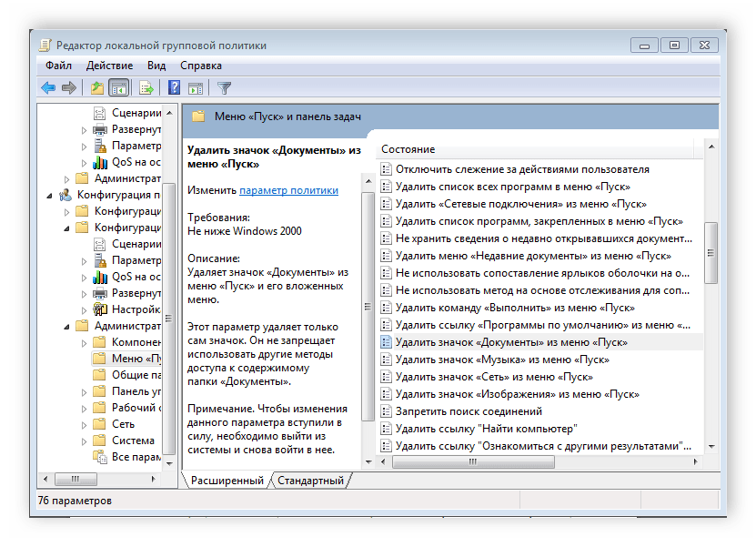Click the Back arrow in the toolbar
This screenshot has width=756, height=547.
pyautogui.click(x=48, y=88)
